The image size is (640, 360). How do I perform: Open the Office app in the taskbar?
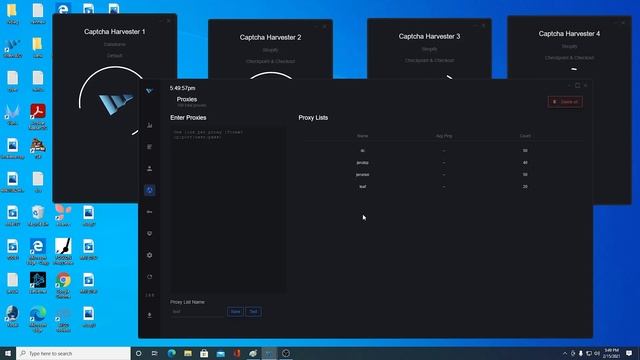[x=237, y=353]
